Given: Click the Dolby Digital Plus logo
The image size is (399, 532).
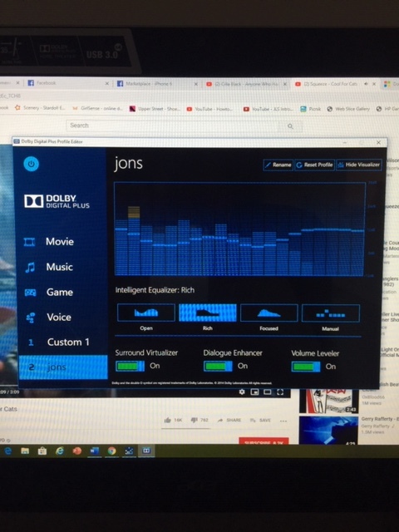Looking at the screenshot, I should click(x=57, y=201).
